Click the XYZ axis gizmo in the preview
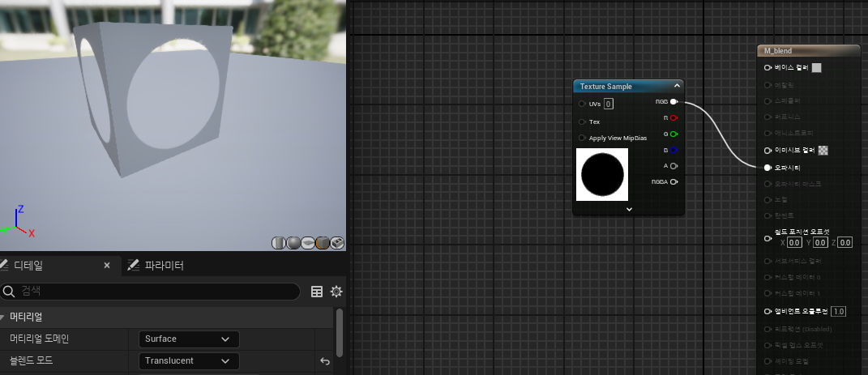The width and height of the screenshot is (868, 375). (19, 221)
